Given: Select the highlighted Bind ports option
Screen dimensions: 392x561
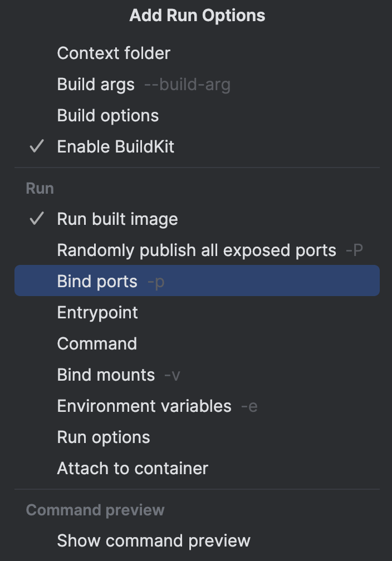Looking at the screenshot, I should click(x=97, y=282).
